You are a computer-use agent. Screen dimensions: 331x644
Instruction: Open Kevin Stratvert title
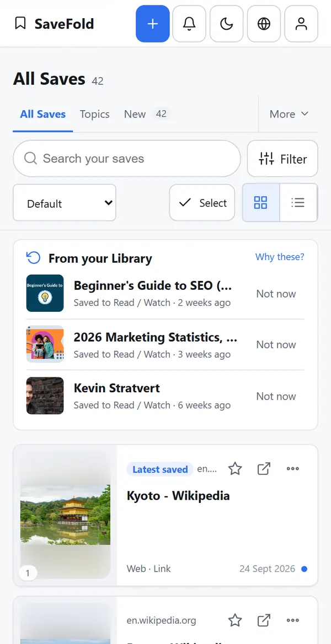tap(117, 388)
